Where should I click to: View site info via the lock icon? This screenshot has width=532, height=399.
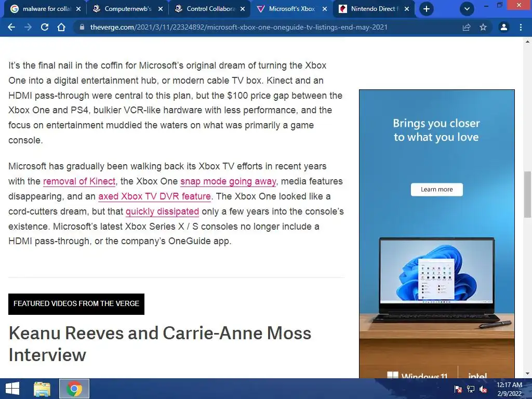82,27
